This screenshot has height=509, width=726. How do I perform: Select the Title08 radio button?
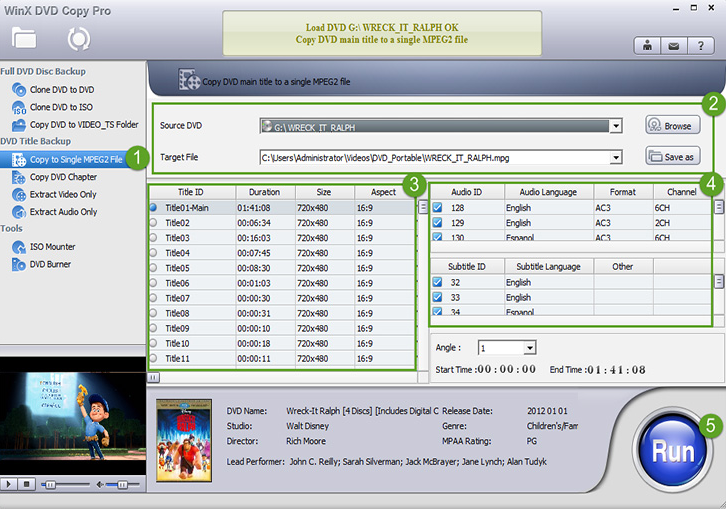coord(153,313)
